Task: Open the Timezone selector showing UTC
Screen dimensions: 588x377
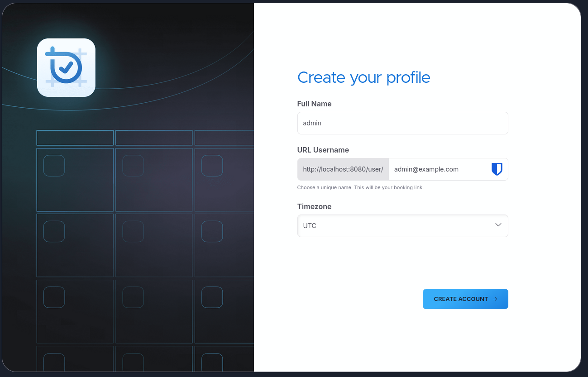Action: point(402,225)
